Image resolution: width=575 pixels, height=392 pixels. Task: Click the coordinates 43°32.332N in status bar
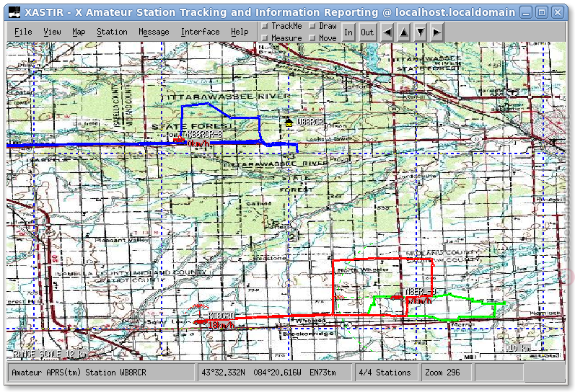[x=223, y=373]
